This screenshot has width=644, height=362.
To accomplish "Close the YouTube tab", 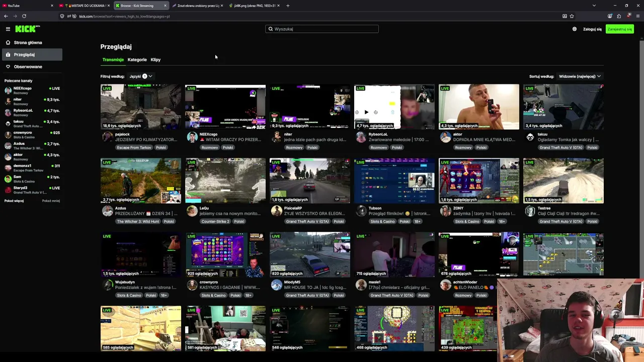I will 52,6.
